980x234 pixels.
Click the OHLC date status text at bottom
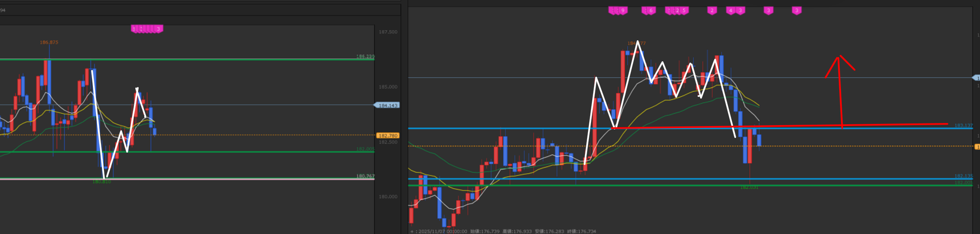503,231
